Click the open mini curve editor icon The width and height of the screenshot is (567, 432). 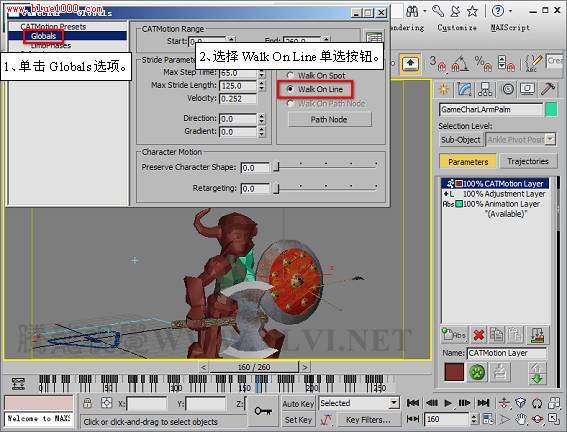pos(18,384)
